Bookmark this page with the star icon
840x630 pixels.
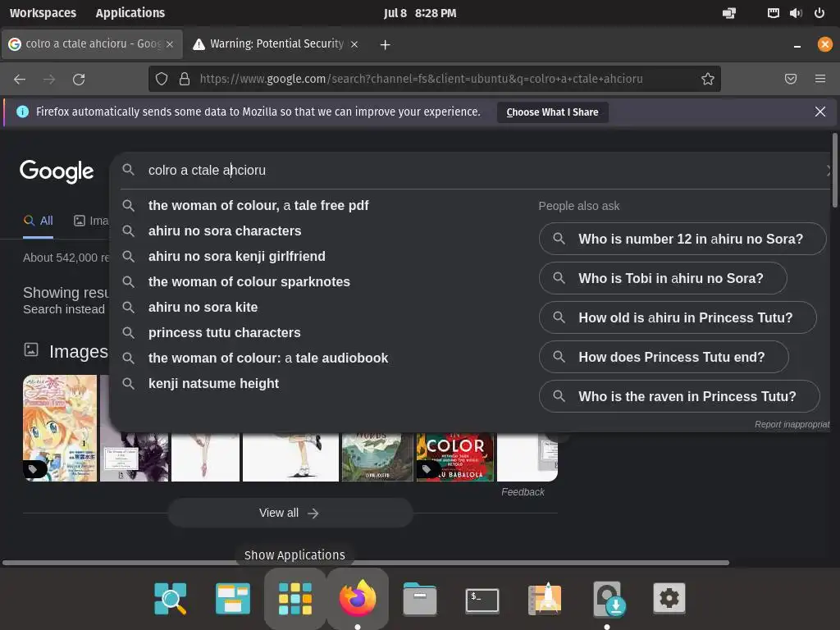tap(708, 80)
